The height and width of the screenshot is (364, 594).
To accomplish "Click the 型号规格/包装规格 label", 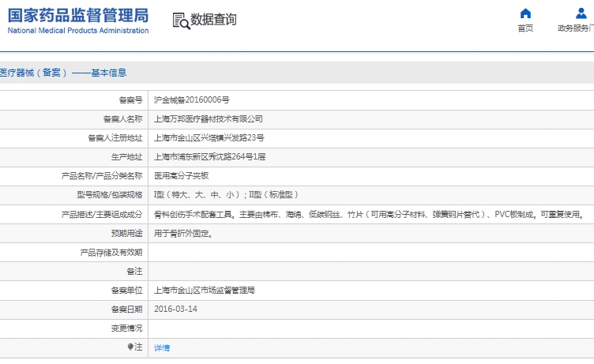I will pyautogui.click(x=110, y=195).
